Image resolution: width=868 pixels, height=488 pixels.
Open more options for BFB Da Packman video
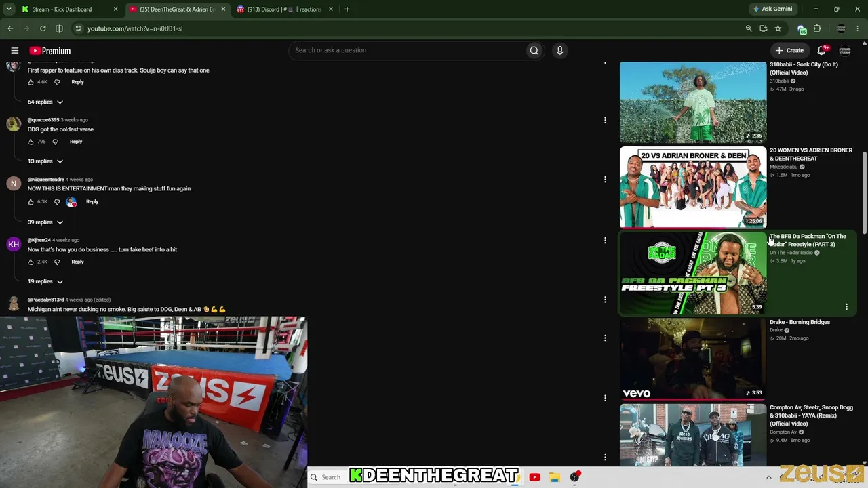(846, 307)
